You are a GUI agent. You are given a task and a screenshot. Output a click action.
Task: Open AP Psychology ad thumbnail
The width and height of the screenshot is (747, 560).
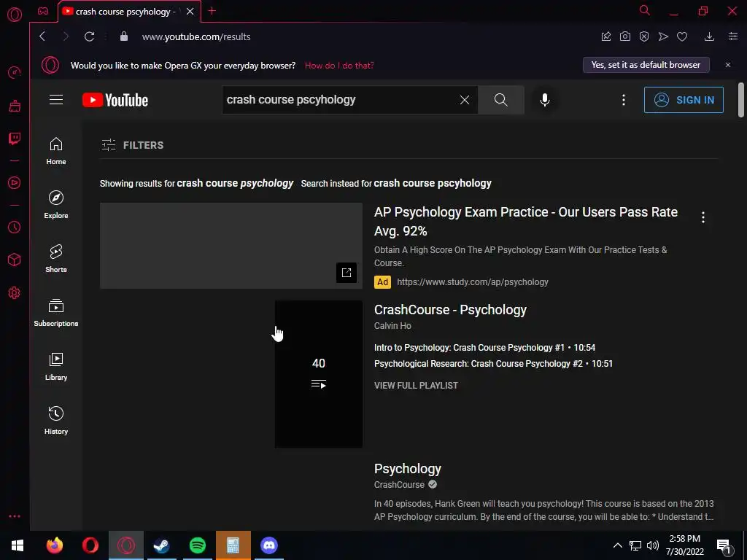(x=231, y=246)
